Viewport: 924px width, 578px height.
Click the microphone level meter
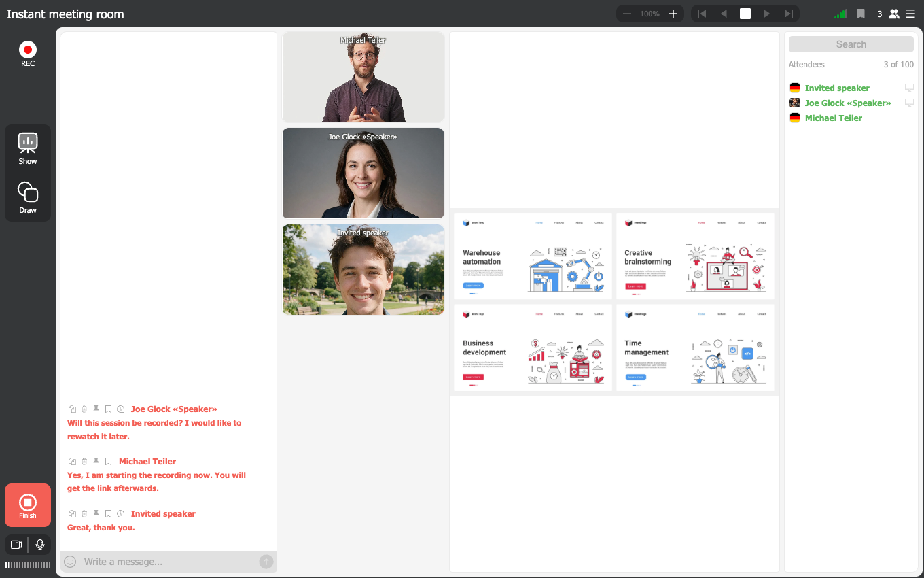(x=28, y=565)
